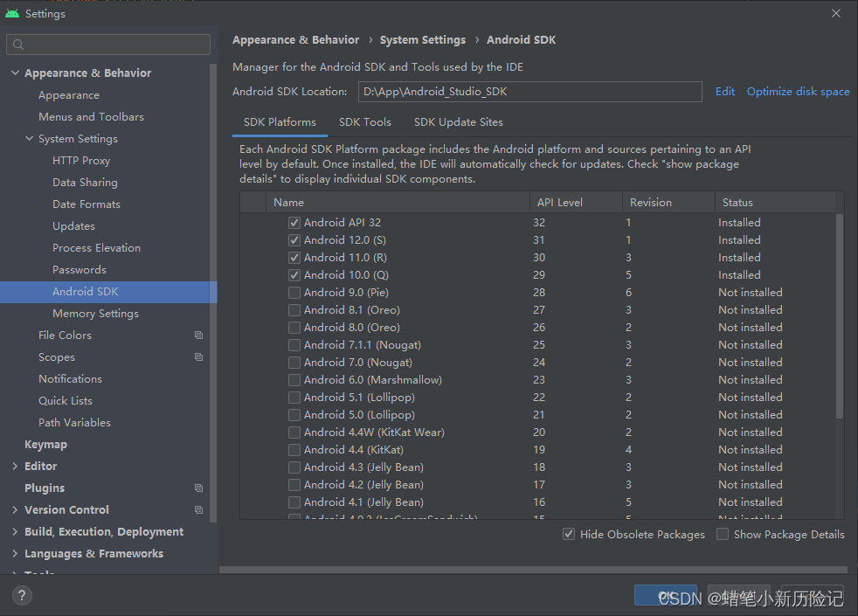
Task: Collapse the Appearance & Behavior section
Action: click(x=16, y=73)
